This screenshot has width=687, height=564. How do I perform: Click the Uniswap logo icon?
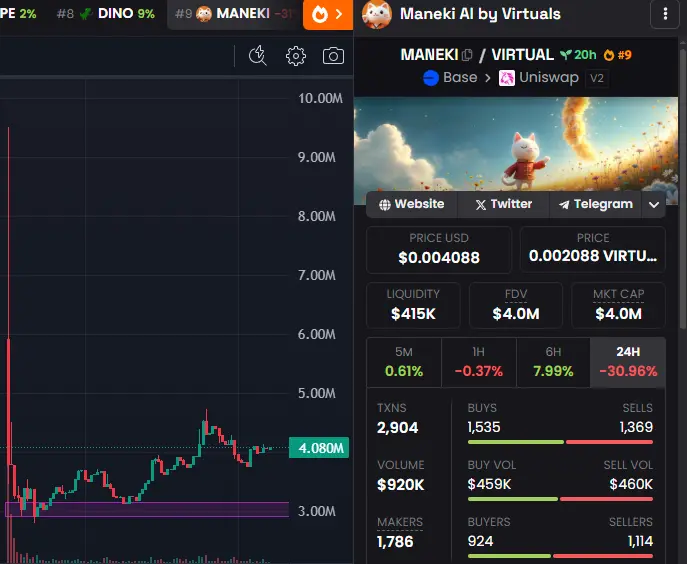pos(506,78)
